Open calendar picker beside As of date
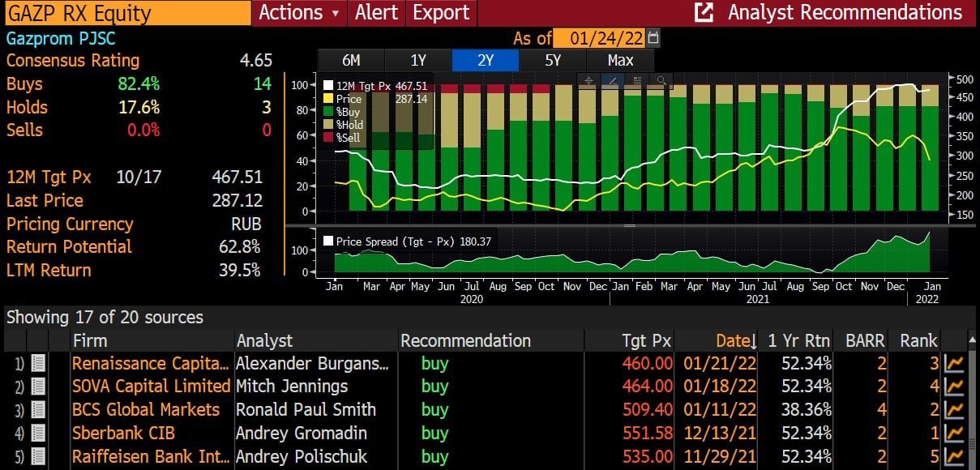 (x=653, y=37)
